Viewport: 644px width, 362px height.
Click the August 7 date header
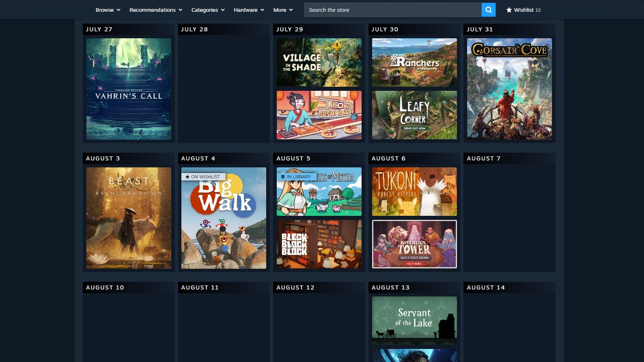(x=509, y=158)
